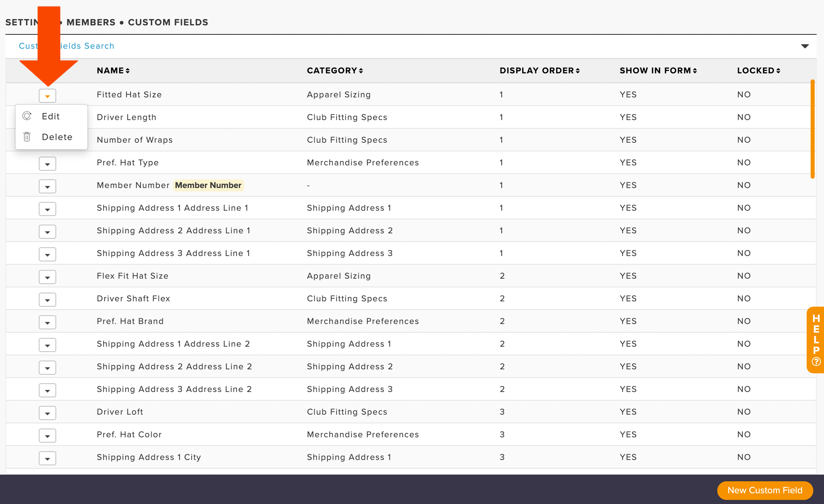Click NO in the Fitted Hat Size row
Screen dimensions: 824x504
[x=744, y=94]
